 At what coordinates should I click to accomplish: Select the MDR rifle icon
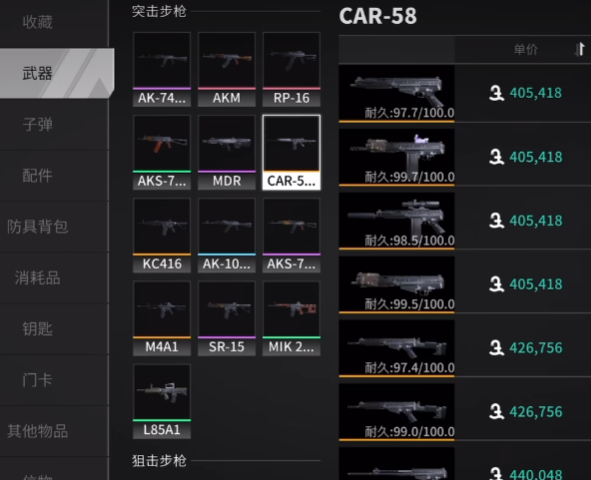pos(227,152)
